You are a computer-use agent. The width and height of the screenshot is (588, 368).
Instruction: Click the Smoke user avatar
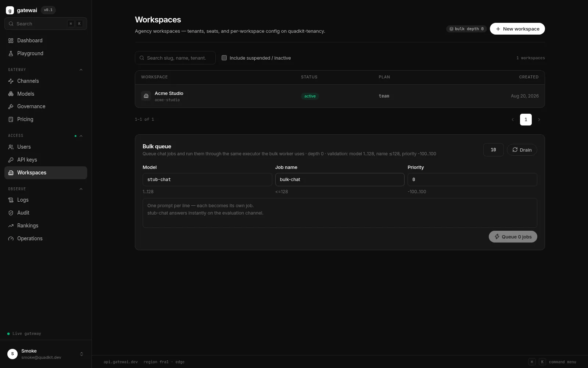point(12,354)
